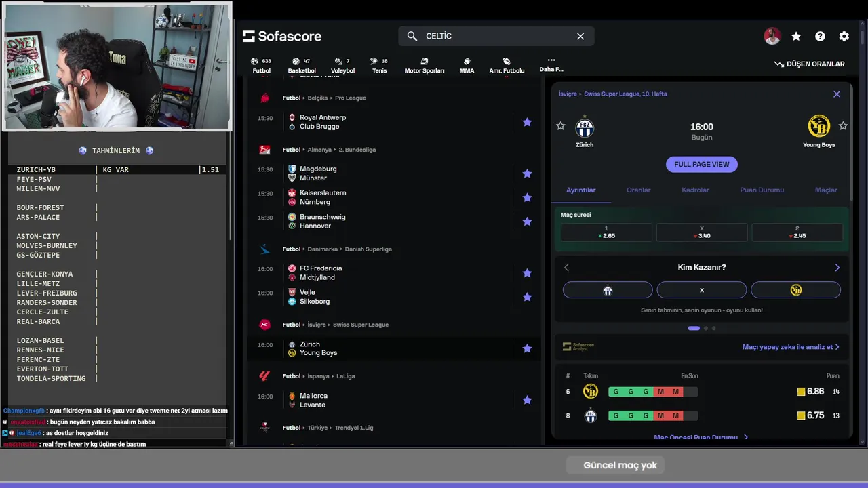Switch to the Kadrolar tab

[695, 190]
